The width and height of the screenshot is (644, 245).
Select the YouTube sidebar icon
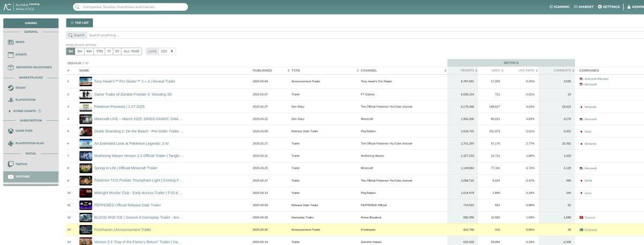(x=11, y=177)
